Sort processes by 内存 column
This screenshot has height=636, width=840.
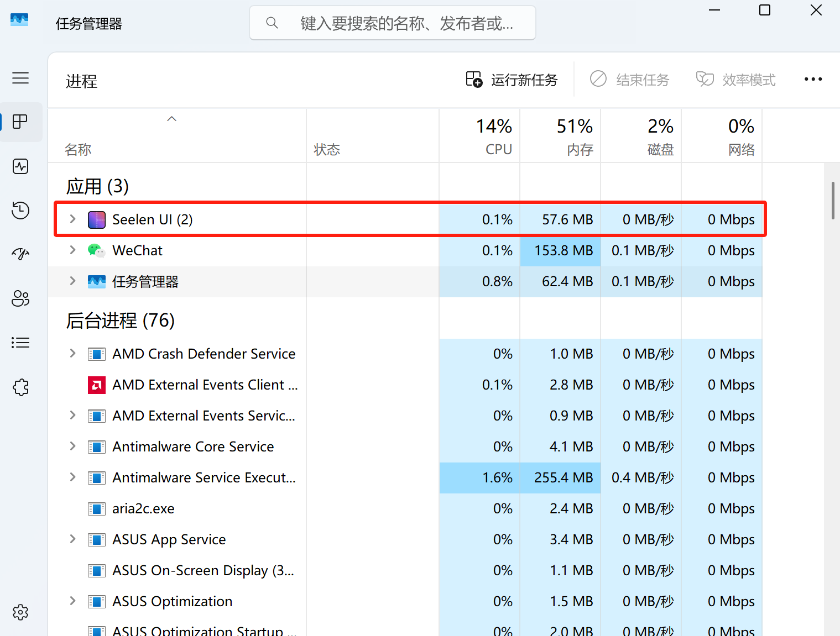pos(560,136)
